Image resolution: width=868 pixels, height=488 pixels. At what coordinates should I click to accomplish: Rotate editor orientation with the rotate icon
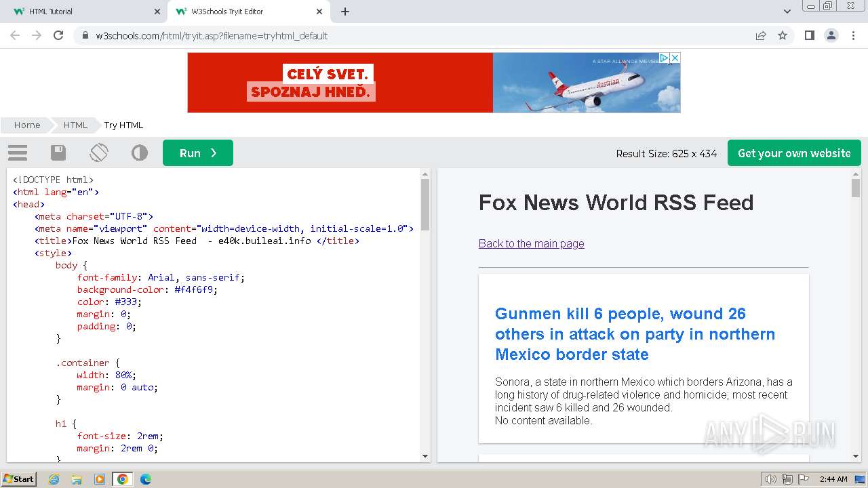pyautogui.click(x=99, y=152)
